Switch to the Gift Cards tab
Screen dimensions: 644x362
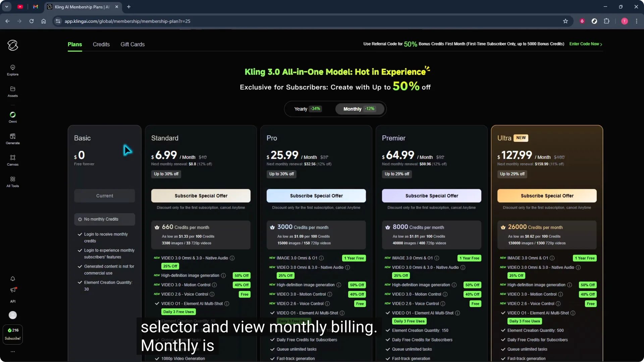132,44
